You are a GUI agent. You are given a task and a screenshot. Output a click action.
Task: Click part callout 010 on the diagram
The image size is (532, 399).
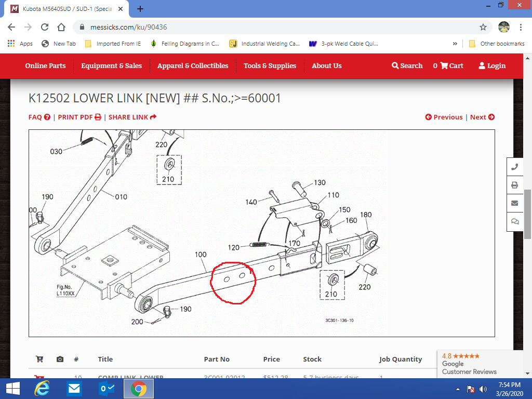(121, 197)
